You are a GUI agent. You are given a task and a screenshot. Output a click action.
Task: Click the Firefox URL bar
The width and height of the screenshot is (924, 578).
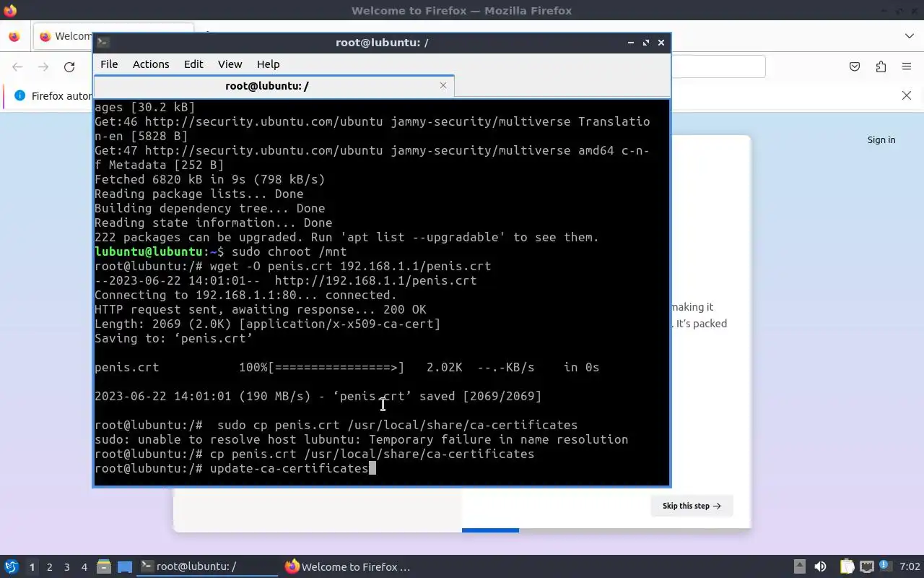(718, 66)
